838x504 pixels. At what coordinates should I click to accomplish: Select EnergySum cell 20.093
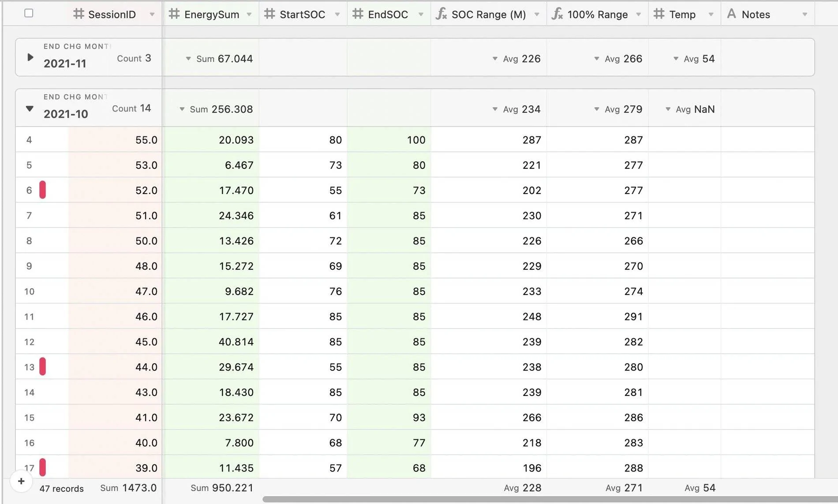tap(211, 140)
